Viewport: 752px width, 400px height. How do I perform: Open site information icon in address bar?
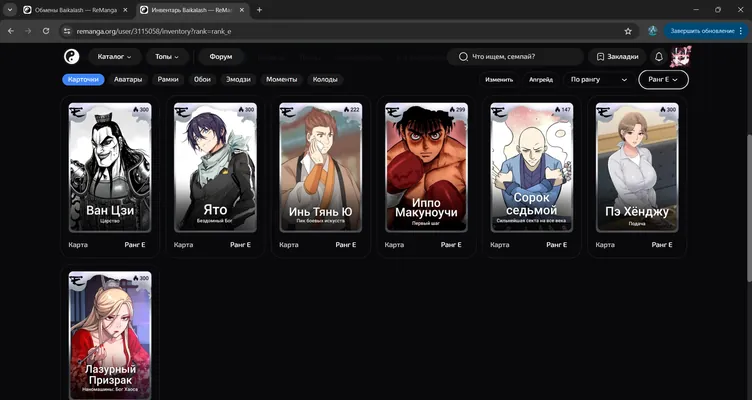point(67,31)
